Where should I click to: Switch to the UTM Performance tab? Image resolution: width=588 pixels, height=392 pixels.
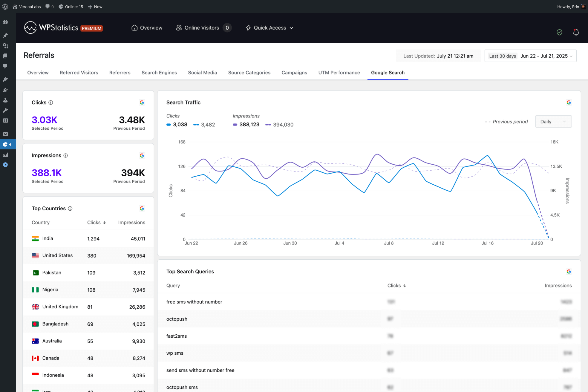click(x=339, y=73)
